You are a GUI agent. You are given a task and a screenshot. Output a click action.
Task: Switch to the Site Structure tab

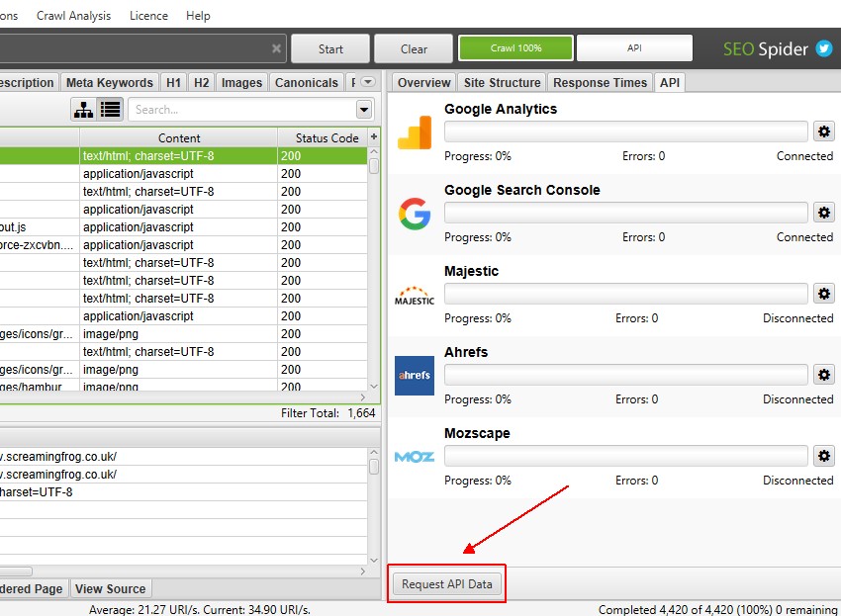pos(501,82)
